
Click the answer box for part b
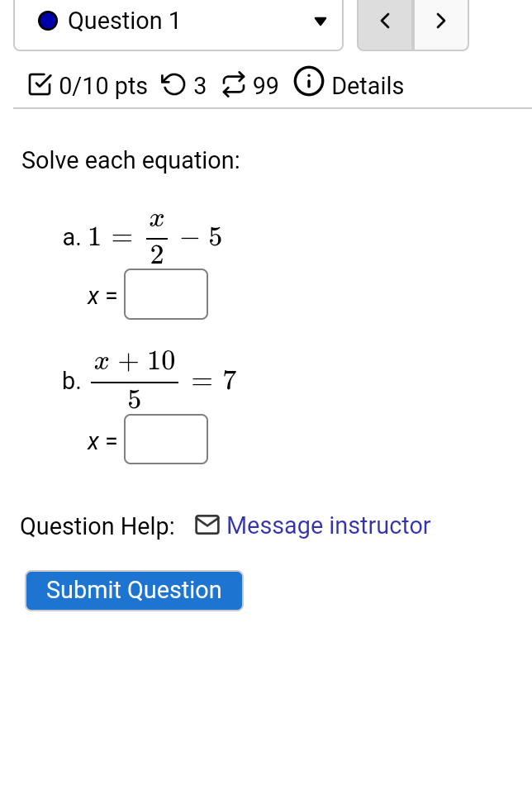pyautogui.click(x=165, y=439)
